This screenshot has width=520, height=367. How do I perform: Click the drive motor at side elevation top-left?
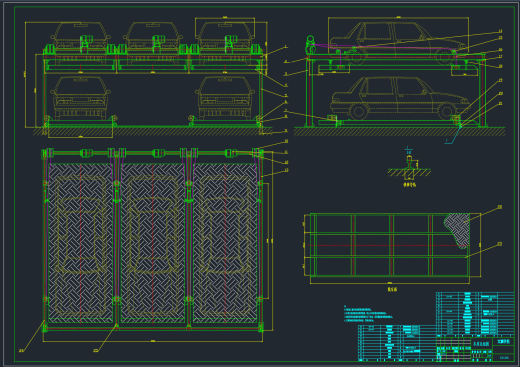click(311, 45)
